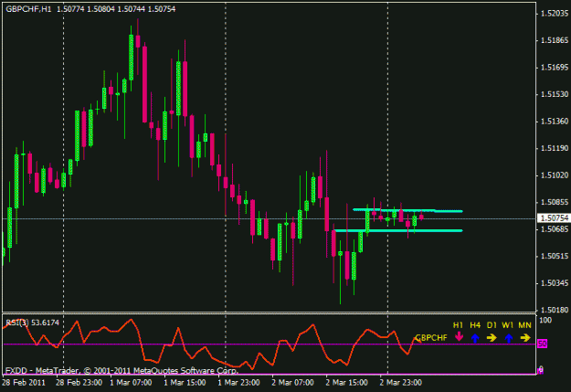Click the magenta 50 level tag
The width and height of the screenshot is (571, 392).
[543, 344]
